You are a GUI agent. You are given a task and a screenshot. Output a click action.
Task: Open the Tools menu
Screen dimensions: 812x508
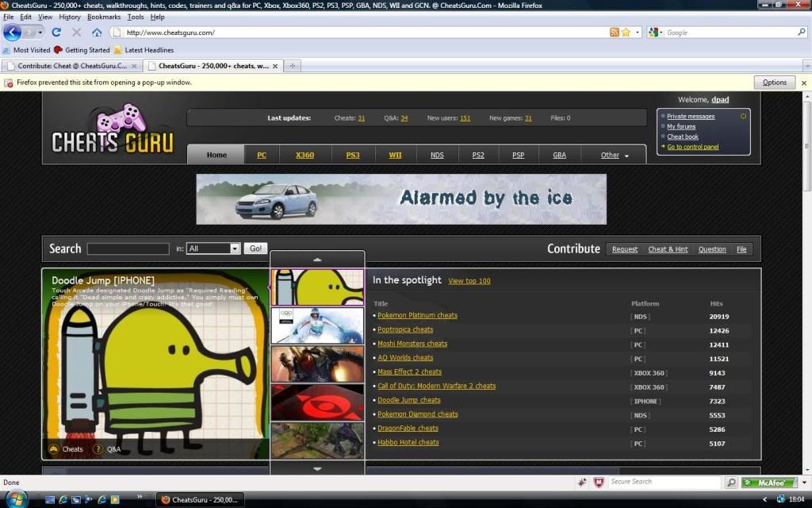(135, 17)
